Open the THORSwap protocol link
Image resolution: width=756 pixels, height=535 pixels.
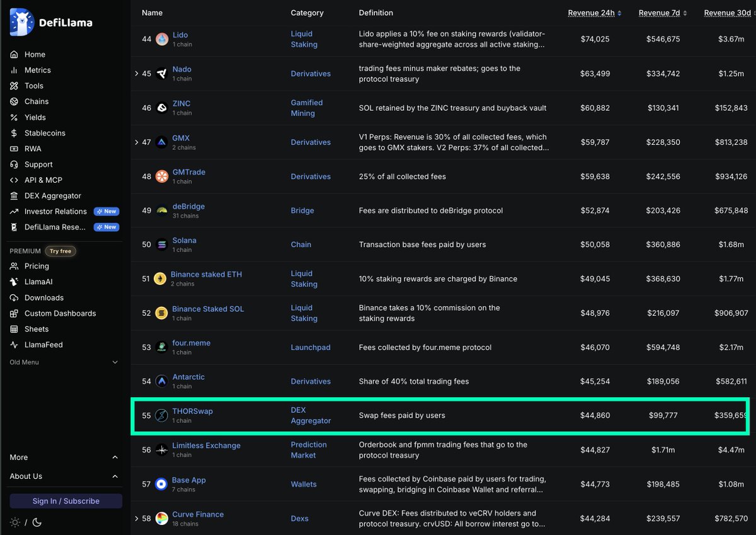coord(193,411)
